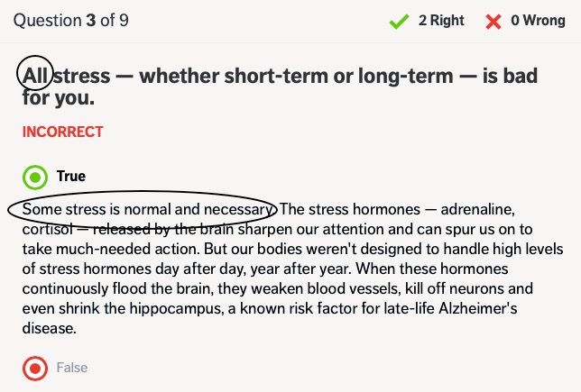The height and width of the screenshot is (392, 581).
Task: Click the "False" answer label
Action: [72, 368]
